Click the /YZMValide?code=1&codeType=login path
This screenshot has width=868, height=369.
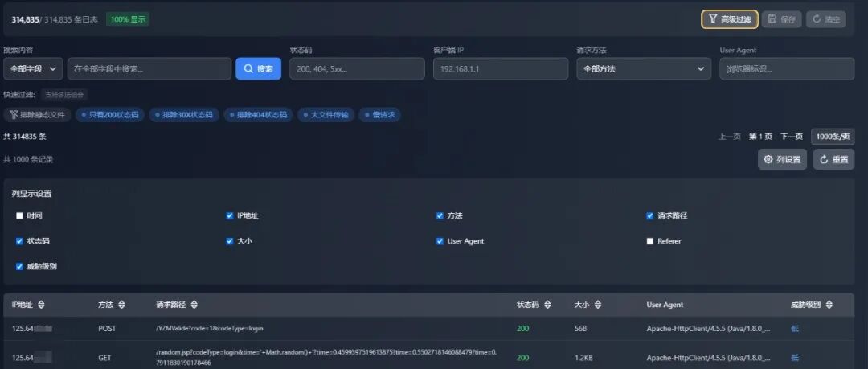(x=210, y=329)
